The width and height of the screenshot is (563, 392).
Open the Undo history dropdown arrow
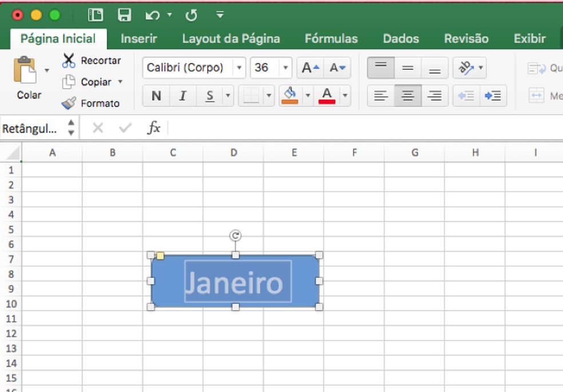click(x=169, y=15)
